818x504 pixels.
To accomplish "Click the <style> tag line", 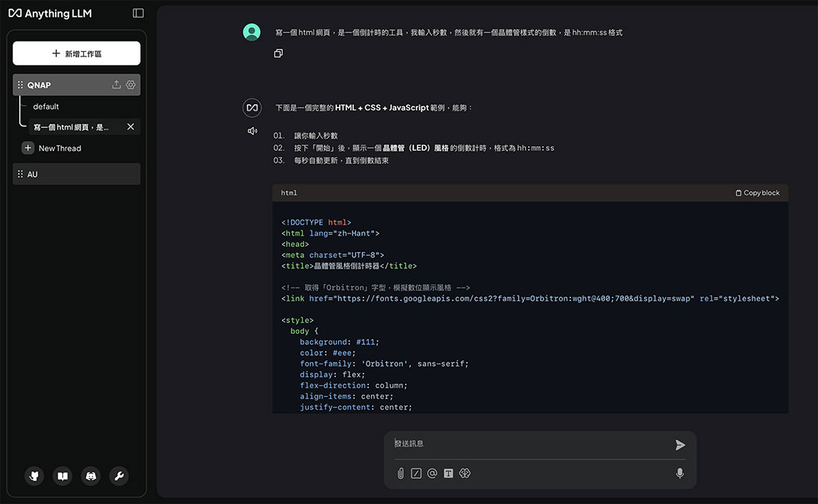I will [297, 320].
